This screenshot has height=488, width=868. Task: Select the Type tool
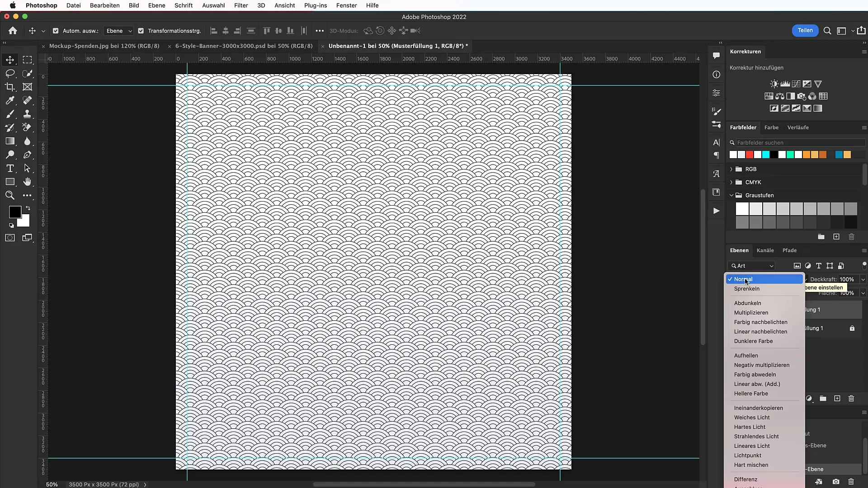pos(10,168)
